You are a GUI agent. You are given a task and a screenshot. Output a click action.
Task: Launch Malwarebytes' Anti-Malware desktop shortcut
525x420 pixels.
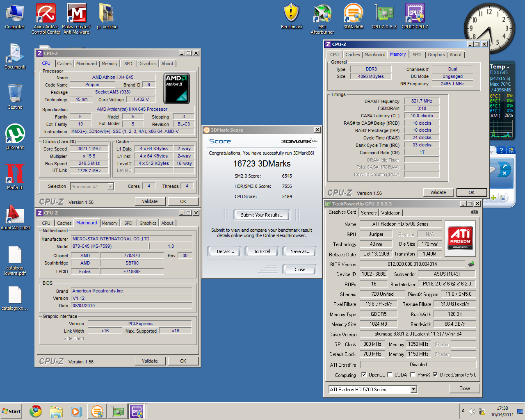[x=76, y=18]
